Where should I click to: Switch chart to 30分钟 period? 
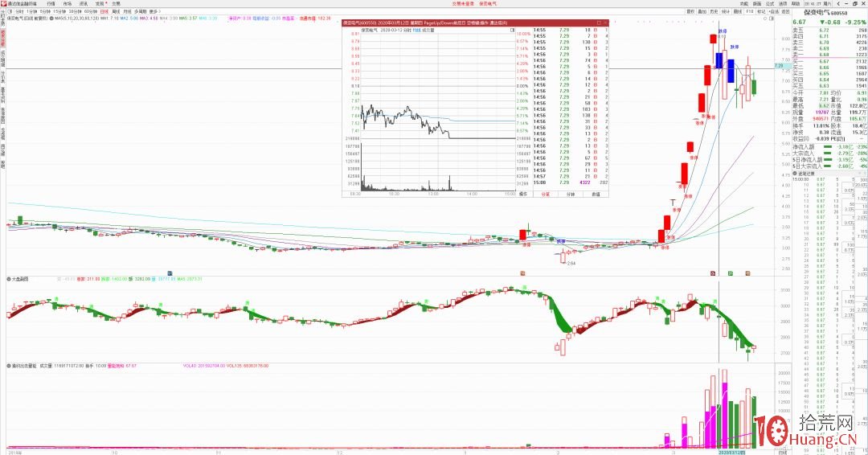pyautogui.click(x=75, y=11)
